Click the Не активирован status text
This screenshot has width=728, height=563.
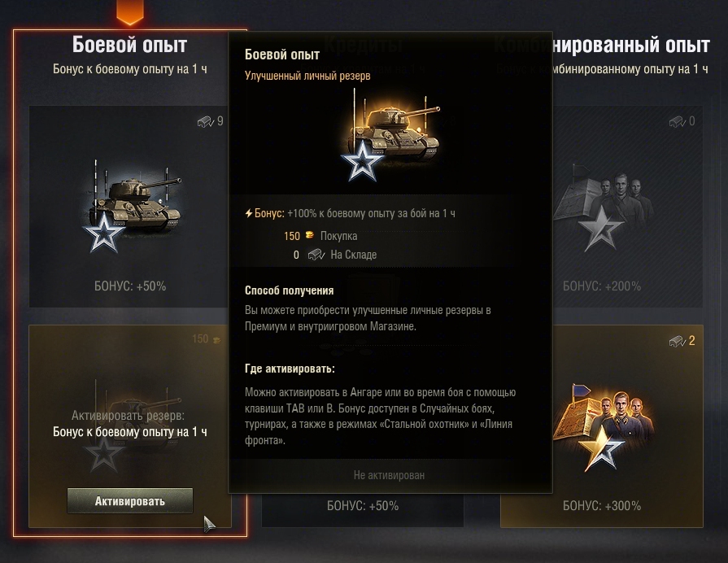click(x=389, y=475)
